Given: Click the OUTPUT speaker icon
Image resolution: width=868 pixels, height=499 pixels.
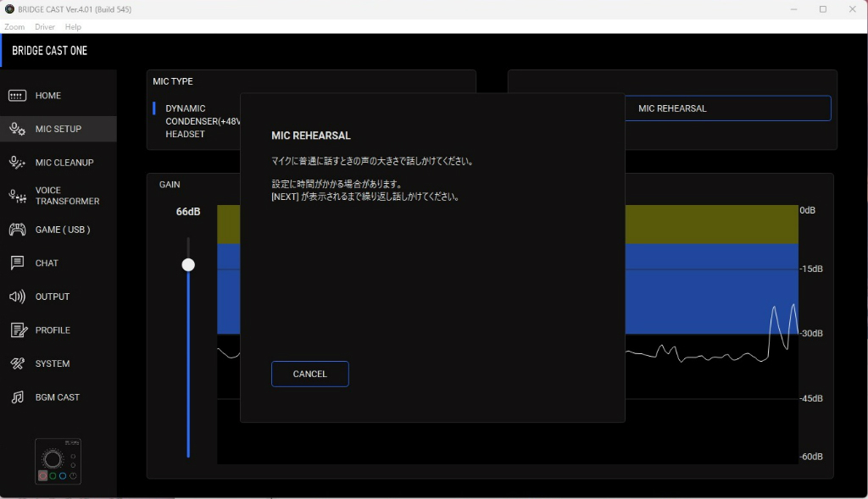Looking at the screenshot, I should pos(17,297).
